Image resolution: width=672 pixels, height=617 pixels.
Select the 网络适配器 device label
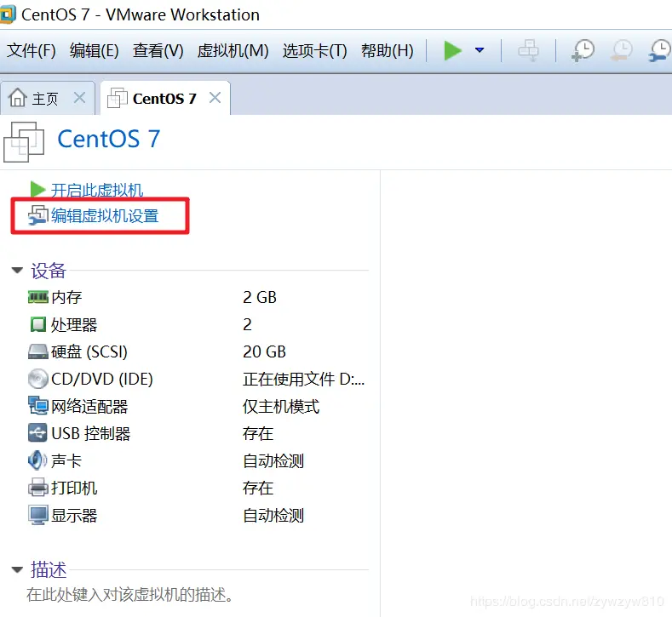point(89,407)
